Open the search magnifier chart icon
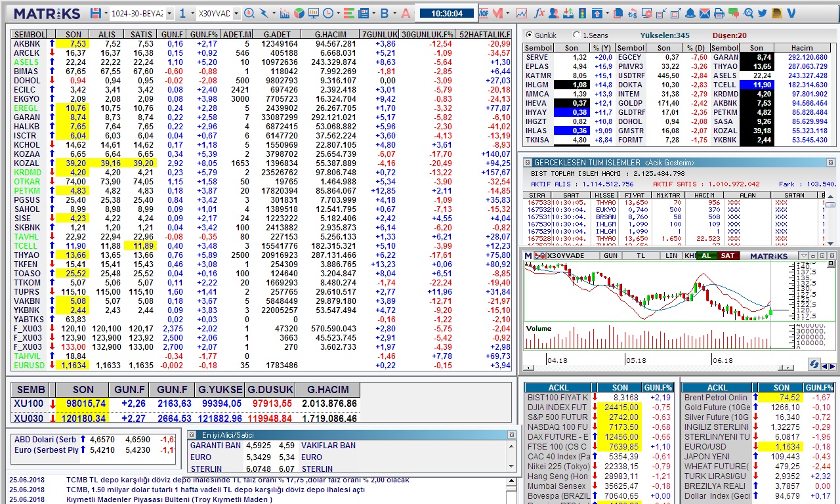Image resolution: width=840 pixels, height=504 pixels. [x=249, y=13]
